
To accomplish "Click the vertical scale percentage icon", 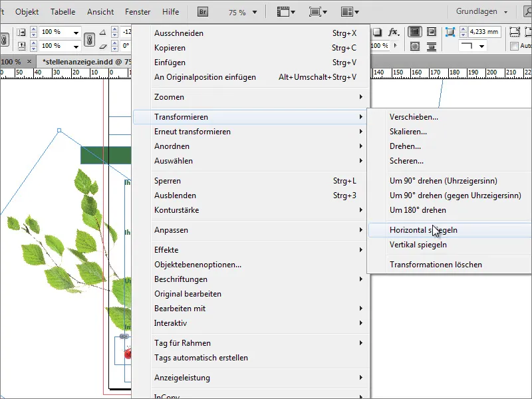I will pos(21,46).
